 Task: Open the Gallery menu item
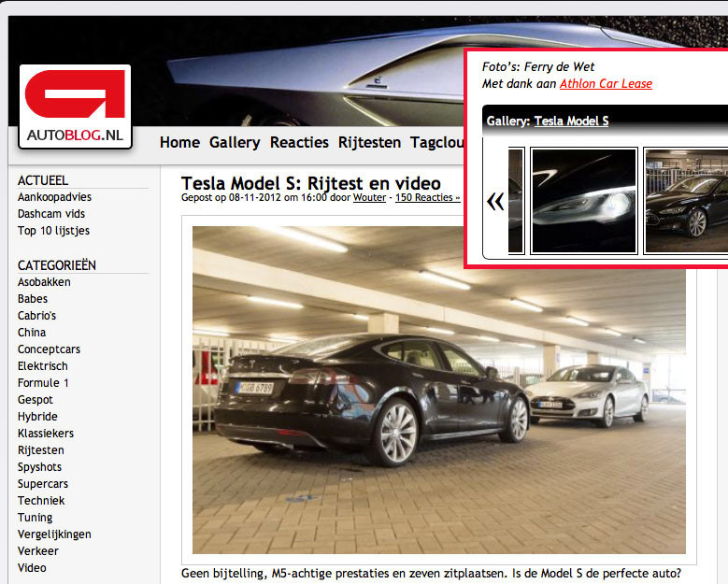(235, 142)
